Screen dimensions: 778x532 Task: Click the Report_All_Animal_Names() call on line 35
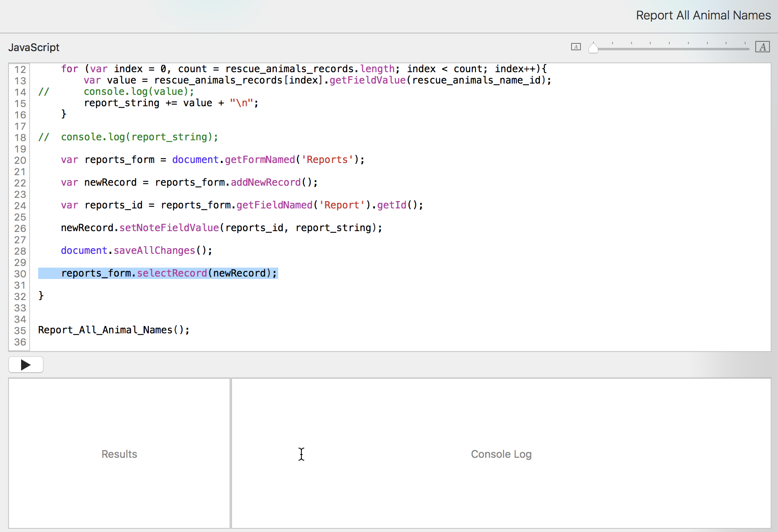(x=114, y=330)
